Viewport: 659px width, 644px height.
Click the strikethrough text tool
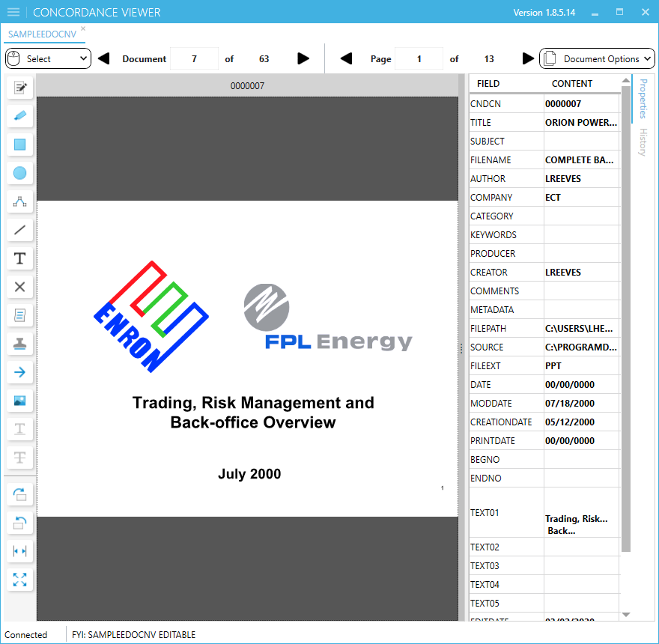click(x=19, y=458)
